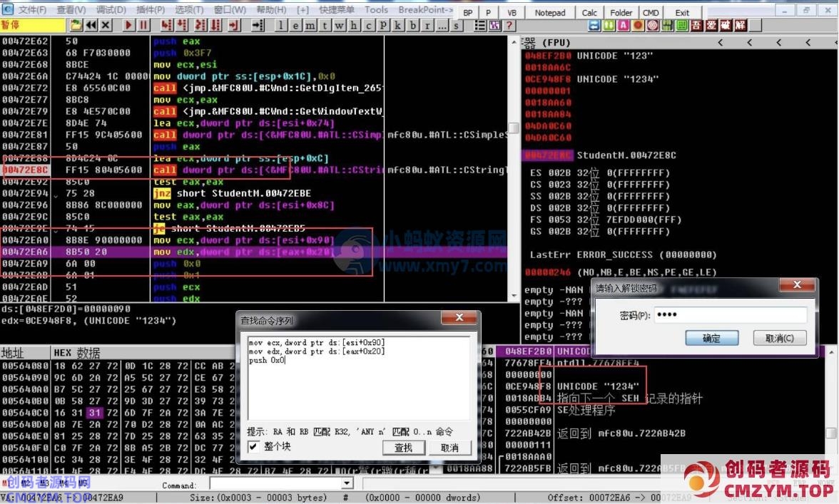Pause execution with the pause icon
The width and height of the screenshot is (839, 504).
[143, 25]
